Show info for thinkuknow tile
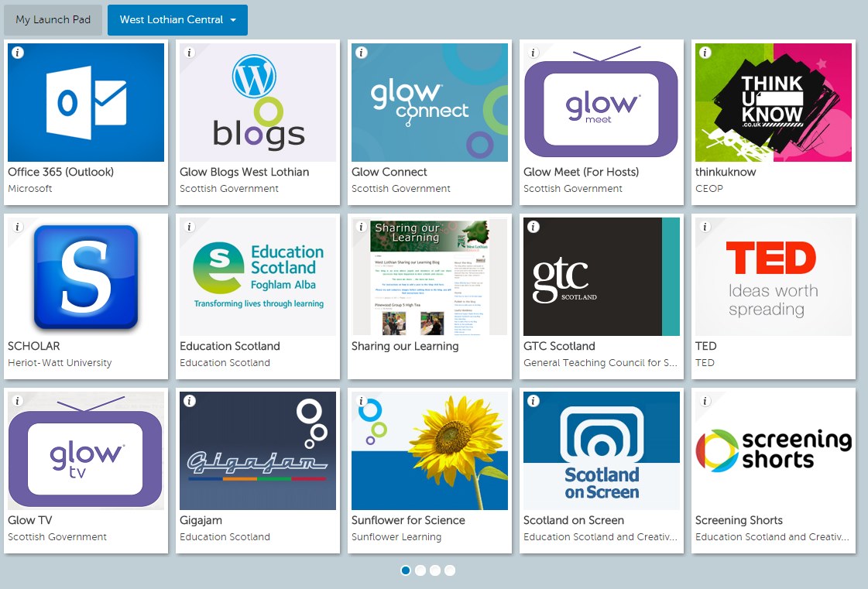This screenshot has height=589, width=868. point(705,53)
